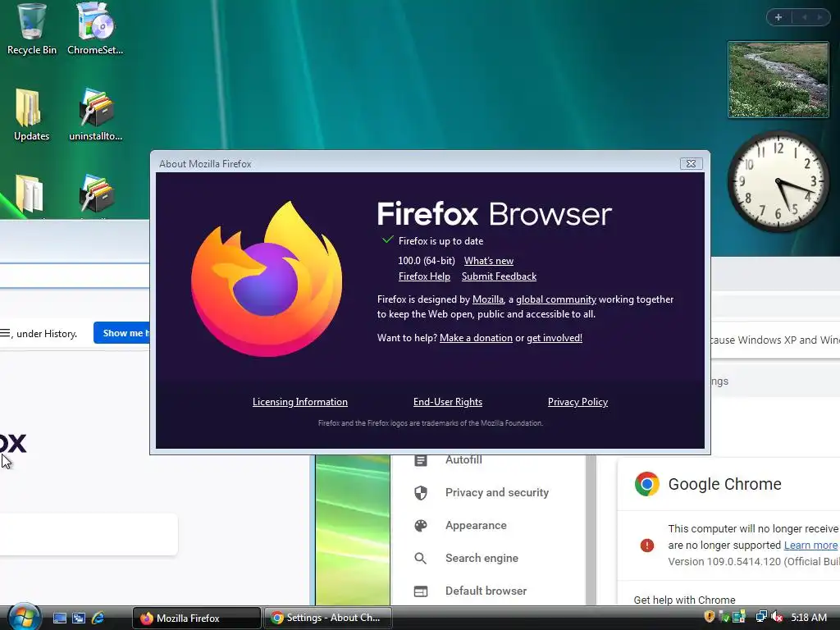Click the address bar field in the Firefox window
This screenshot has height=630, width=840.
click(75, 276)
